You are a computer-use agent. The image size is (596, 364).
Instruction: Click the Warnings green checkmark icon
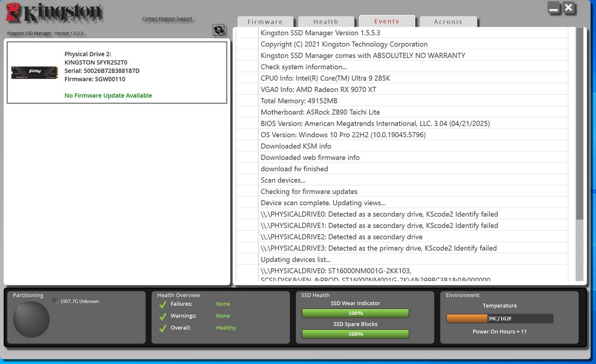tap(163, 317)
